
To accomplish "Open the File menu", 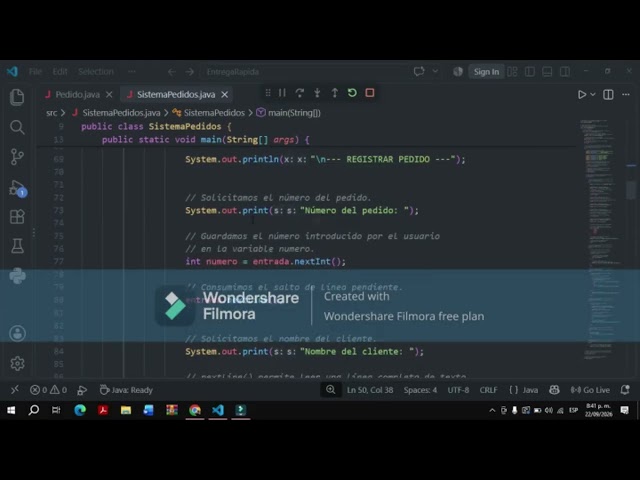I will pos(36,72).
